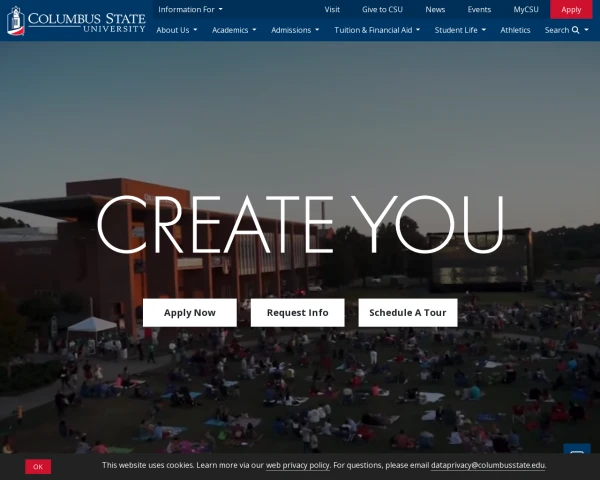Select Give to CSU in top bar
The width and height of the screenshot is (600, 480).
(382, 10)
